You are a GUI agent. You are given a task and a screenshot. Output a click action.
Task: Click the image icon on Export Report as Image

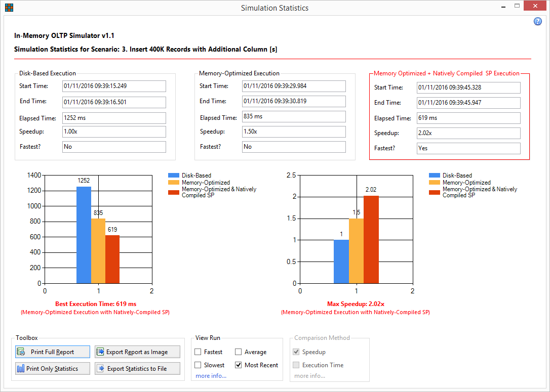[x=100, y=352]
